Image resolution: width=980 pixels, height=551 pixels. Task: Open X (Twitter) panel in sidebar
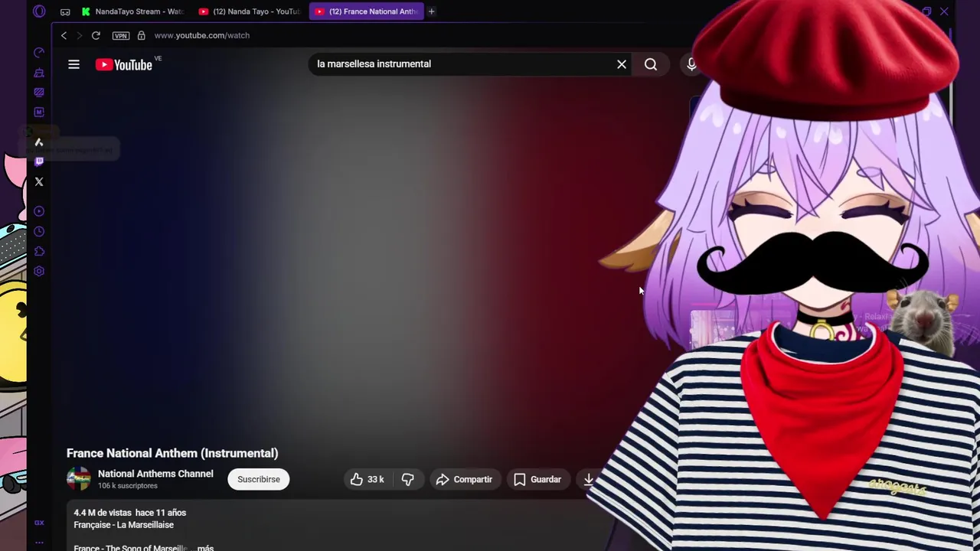39,181
